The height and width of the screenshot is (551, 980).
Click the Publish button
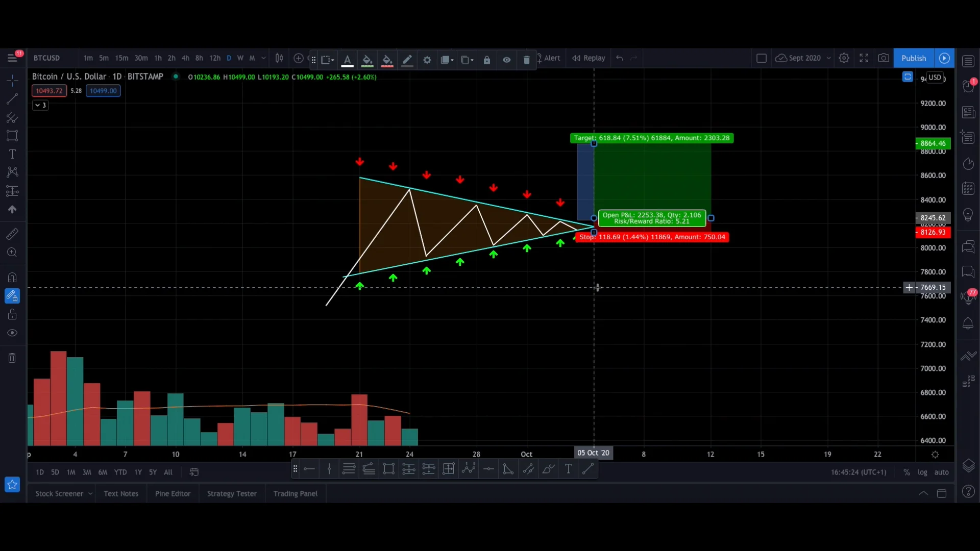click(x=914, y=58)
